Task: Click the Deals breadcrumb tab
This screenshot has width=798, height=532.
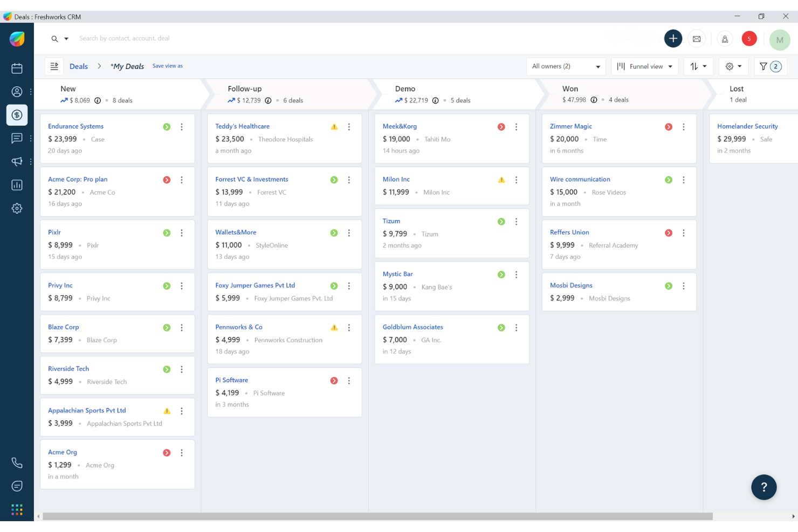Action: coord(79,66)
